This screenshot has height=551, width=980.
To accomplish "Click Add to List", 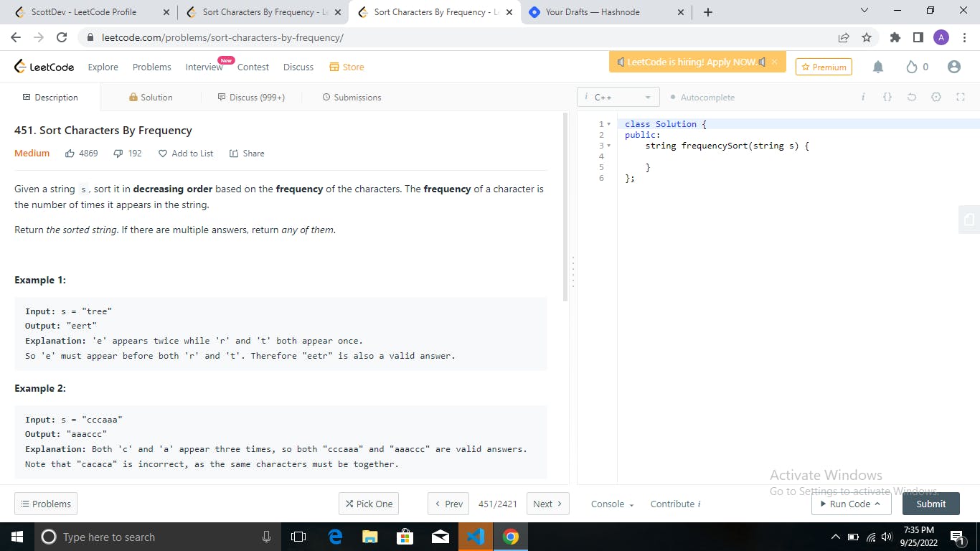I will [186, 154].
